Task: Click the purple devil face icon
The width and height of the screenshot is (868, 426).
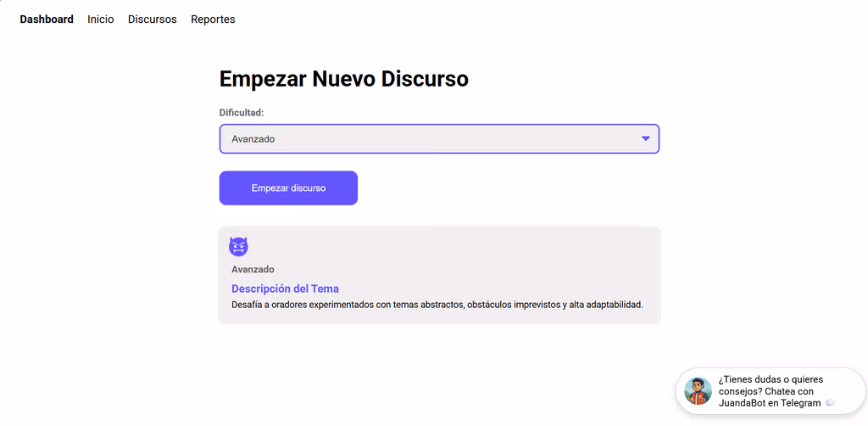Action: [x=238, y=246]
